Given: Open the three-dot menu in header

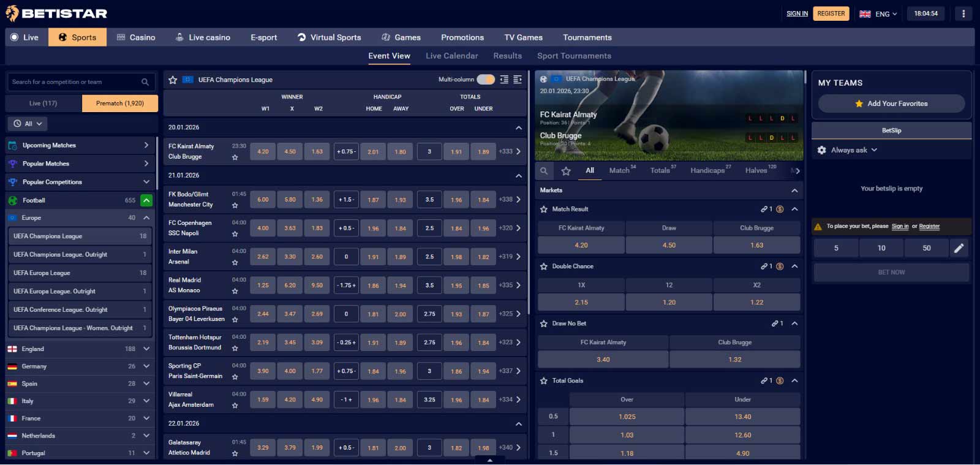Looking at the screenshot, I should [x=963, y=13].
